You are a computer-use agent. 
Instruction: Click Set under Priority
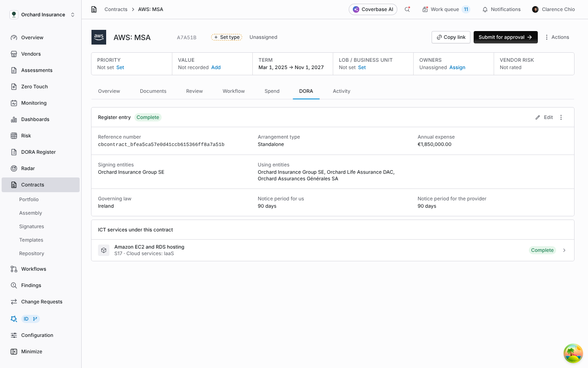tap(120, 67)
